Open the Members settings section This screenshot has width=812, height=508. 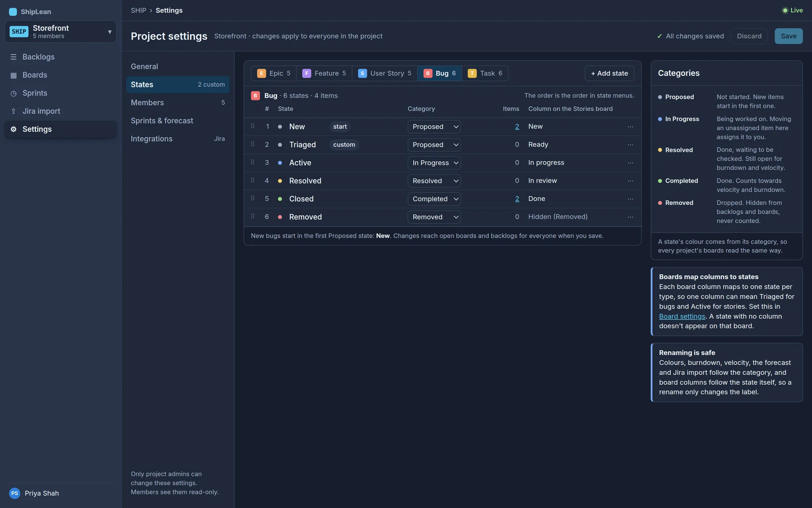click(178, 102)
